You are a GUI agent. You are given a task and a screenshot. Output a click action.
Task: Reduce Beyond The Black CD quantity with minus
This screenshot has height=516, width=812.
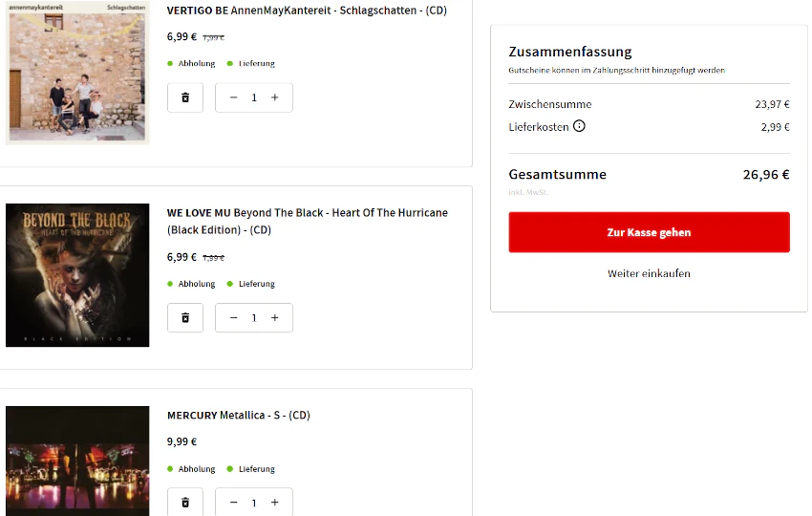pos(233,317)
